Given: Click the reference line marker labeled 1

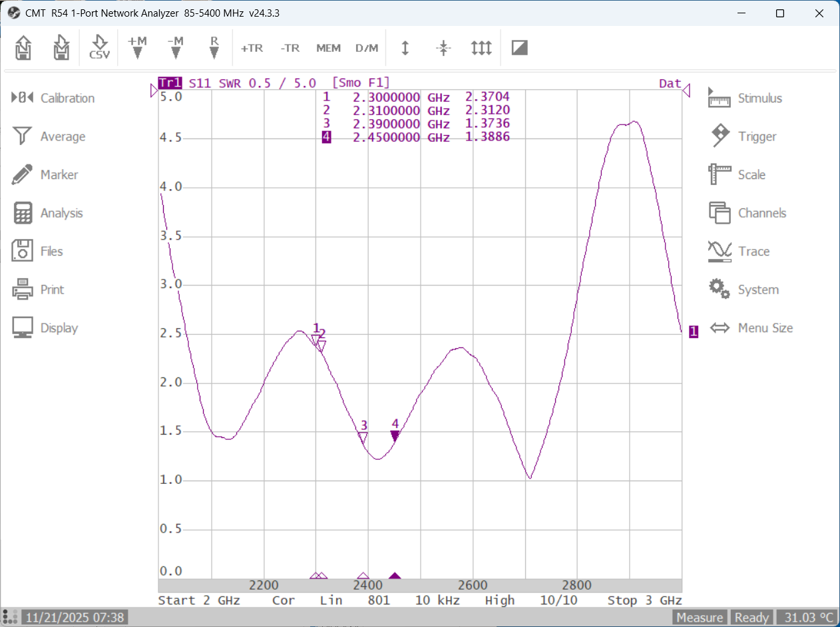Looking at the screenshot, I should tap(694, 331).
